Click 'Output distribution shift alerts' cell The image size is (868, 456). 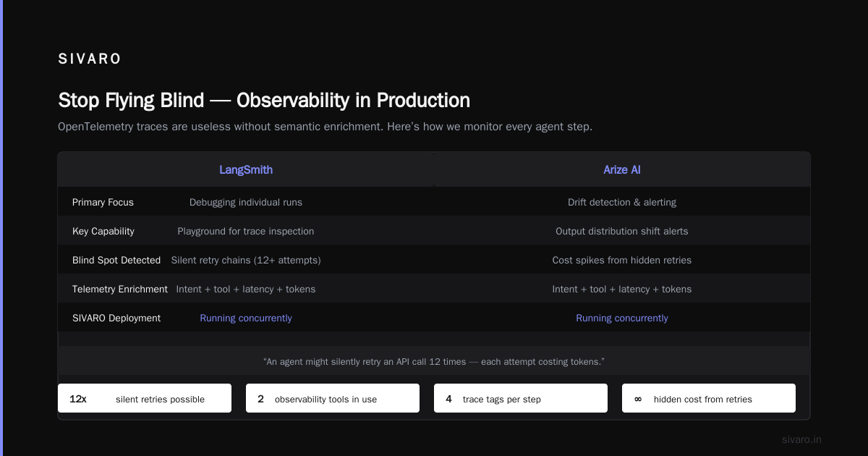(622, 232)
